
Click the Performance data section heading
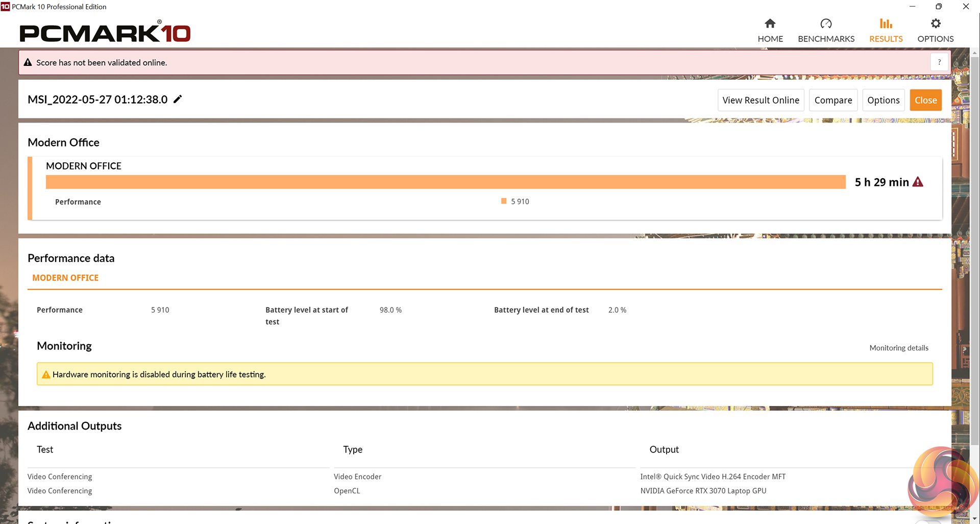71,258
